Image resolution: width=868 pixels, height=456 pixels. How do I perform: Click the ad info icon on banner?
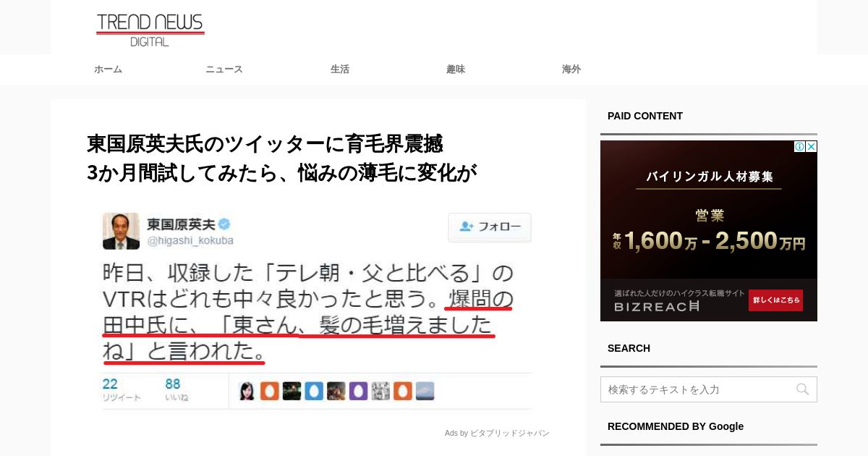(x=800, y=146)
